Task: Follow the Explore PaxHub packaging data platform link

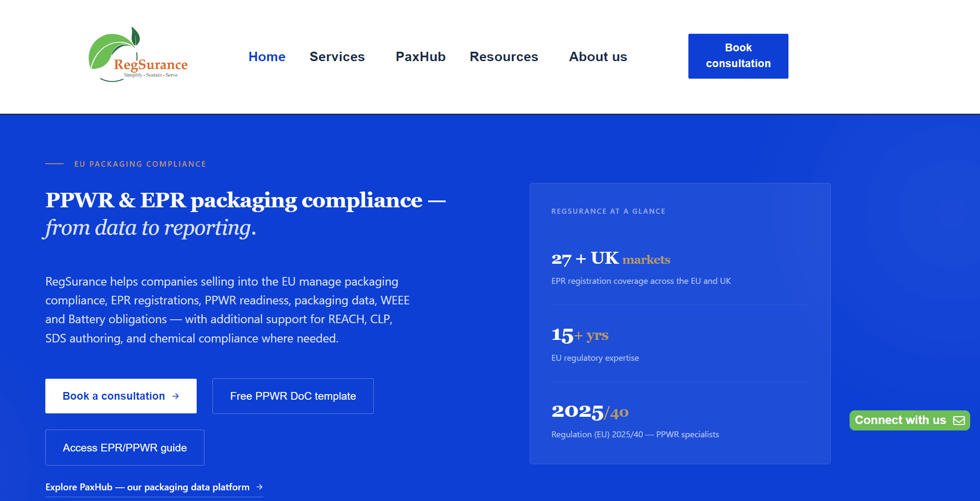Action: 154,487
